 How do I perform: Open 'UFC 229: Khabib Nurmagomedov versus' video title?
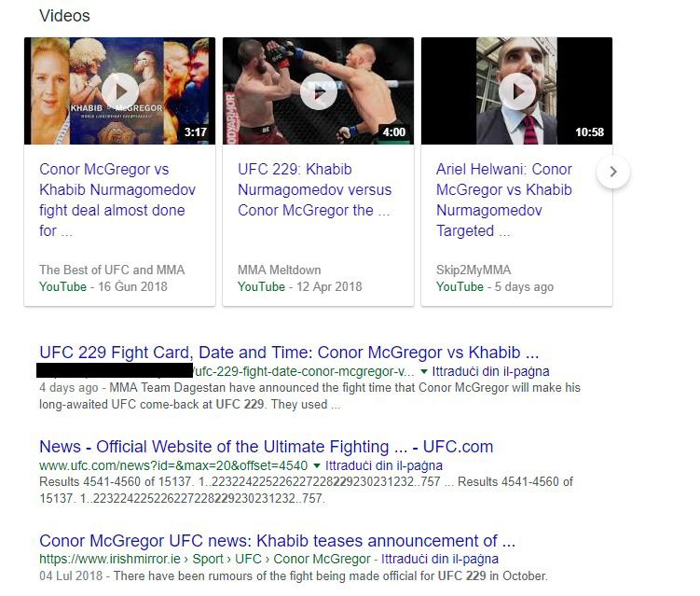(314, 190)
